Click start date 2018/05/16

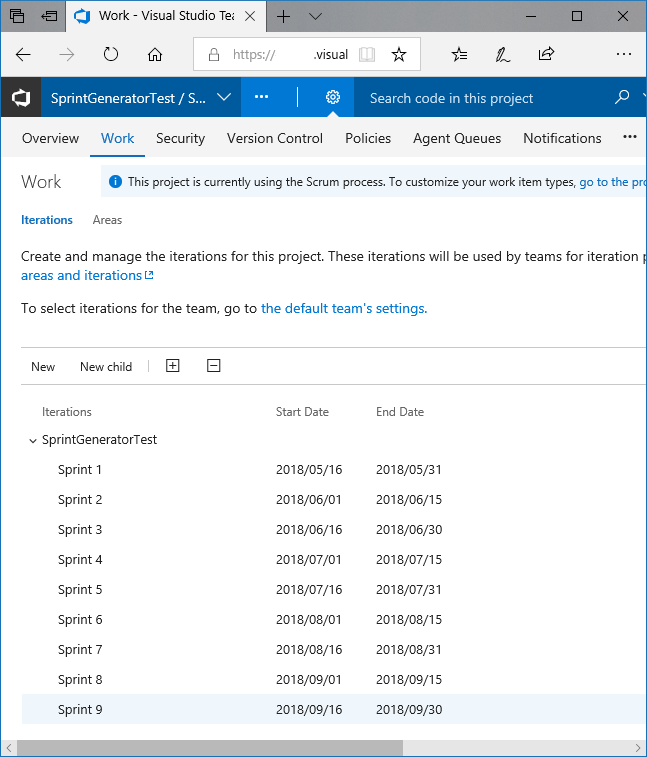pyautogui.click(x=309, y=469)
